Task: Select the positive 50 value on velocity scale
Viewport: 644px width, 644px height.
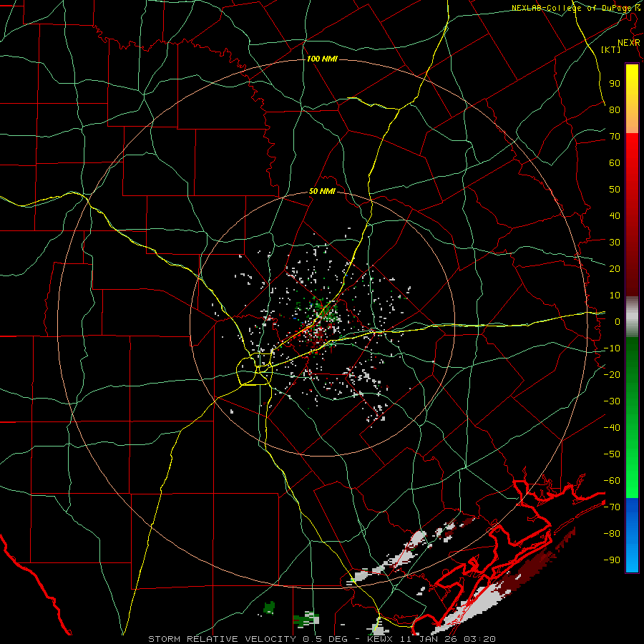Action: [615, 190]
